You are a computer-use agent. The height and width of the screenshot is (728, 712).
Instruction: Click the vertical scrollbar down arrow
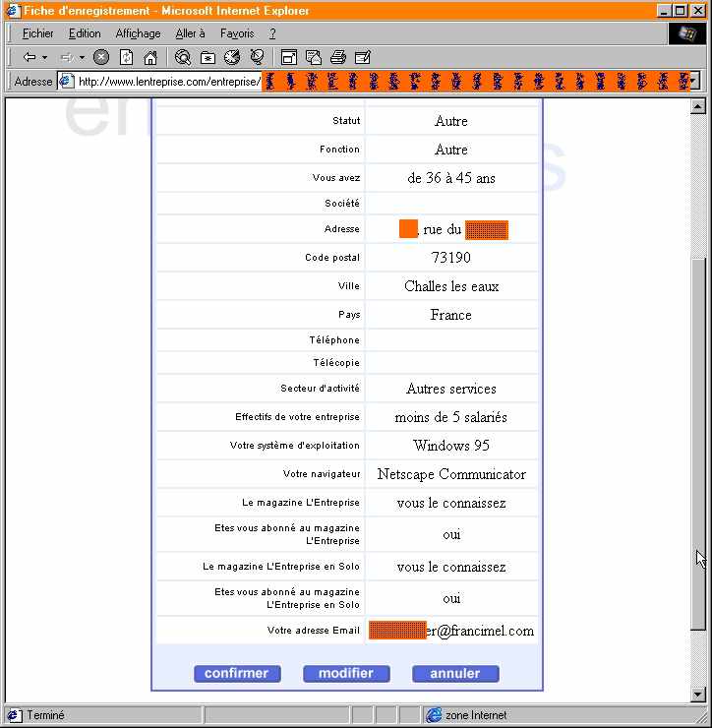coord(697,695)
